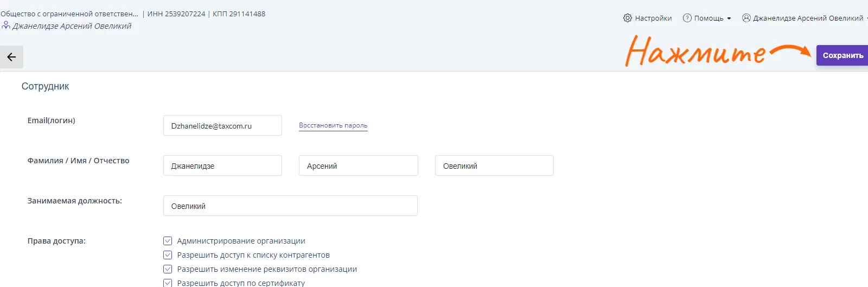Click the user profile avatar icon
868x287 pixels.
pyautogui.click(x=746, y=18)
